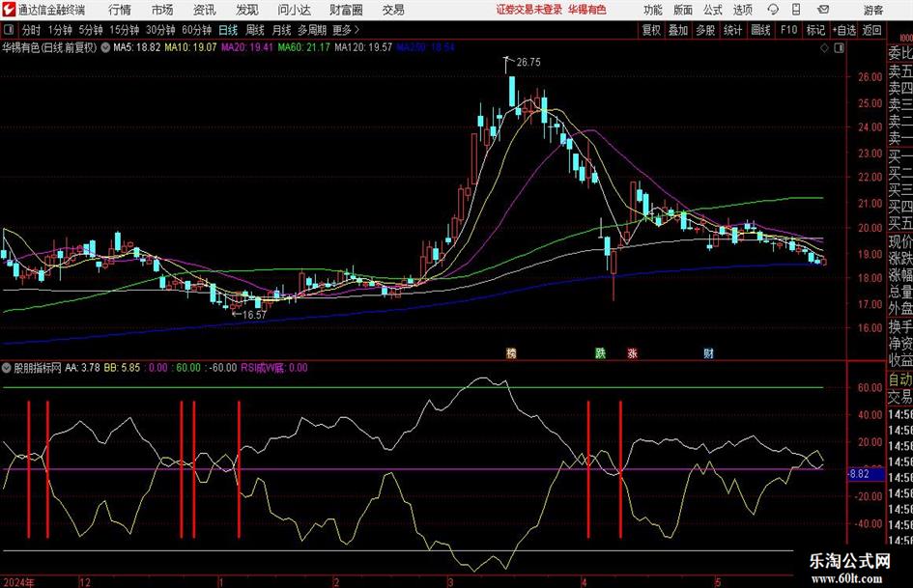The image size is (913, 588).
Task: Open 多周期 multi-period view
Action: coord(312,30)
